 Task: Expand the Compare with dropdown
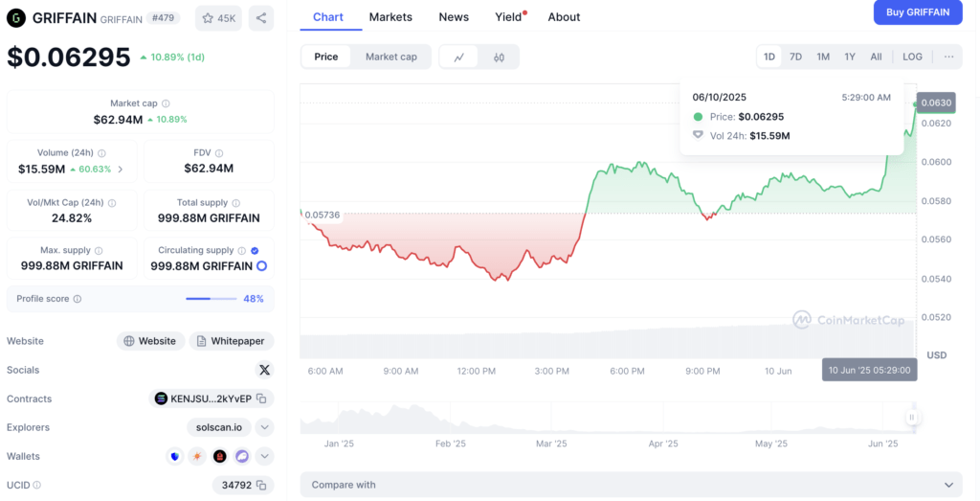(x=632, y=485)
